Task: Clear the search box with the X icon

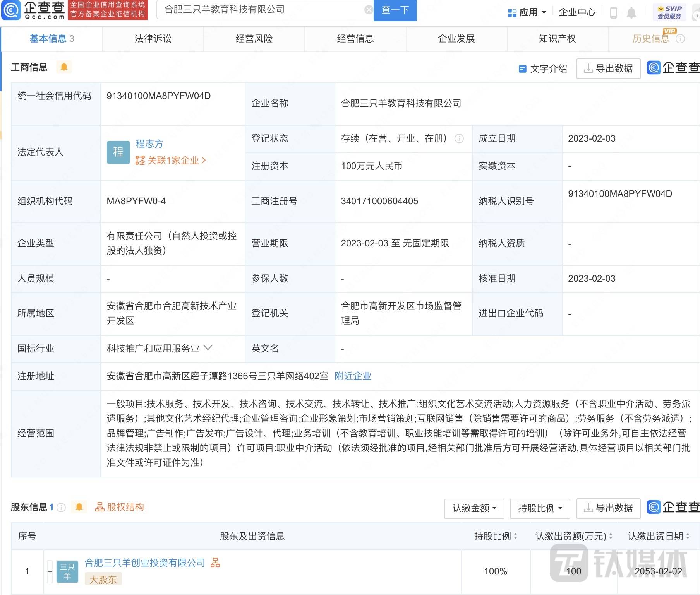Action: click(x=369, y=10)
